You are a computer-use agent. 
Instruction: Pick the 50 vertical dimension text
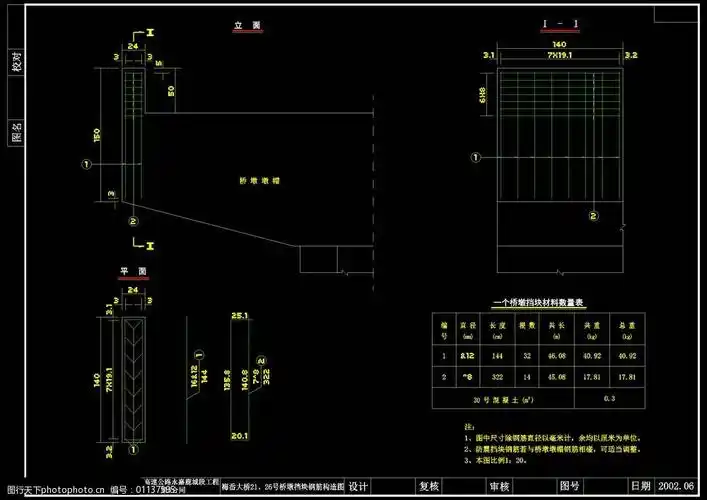[x=171, y=91]
